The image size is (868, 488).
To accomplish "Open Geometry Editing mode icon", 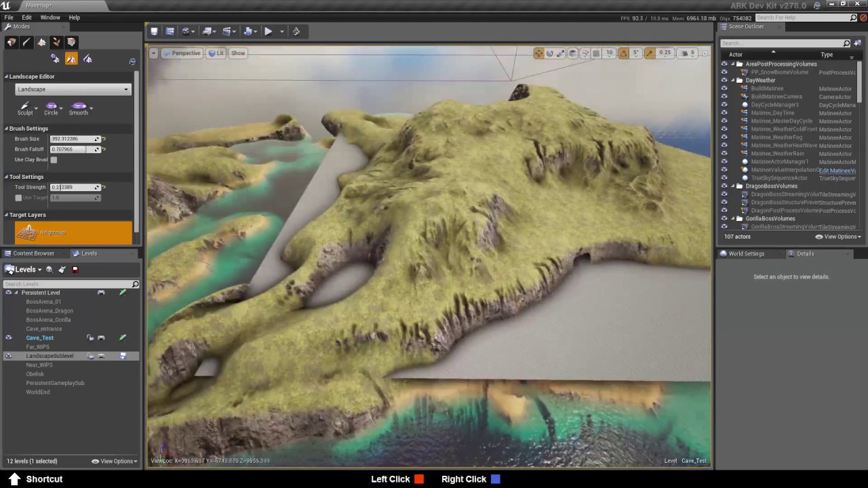I will (71, 42).
